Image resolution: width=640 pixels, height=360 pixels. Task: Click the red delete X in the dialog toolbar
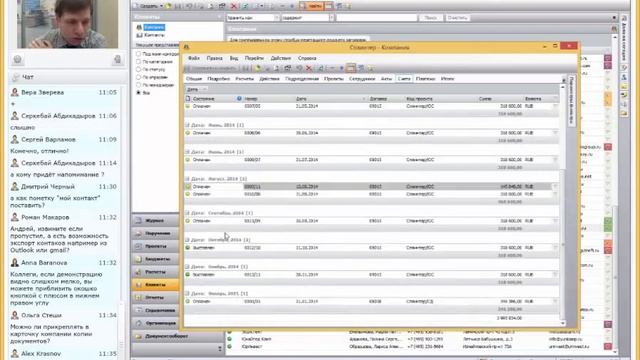309,68
